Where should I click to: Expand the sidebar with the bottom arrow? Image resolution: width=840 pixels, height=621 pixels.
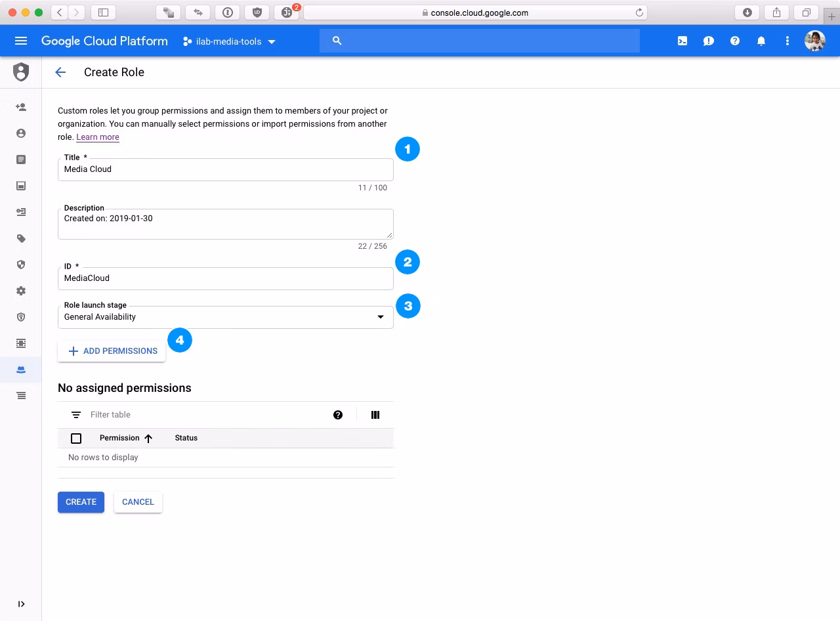click(21, 604)
